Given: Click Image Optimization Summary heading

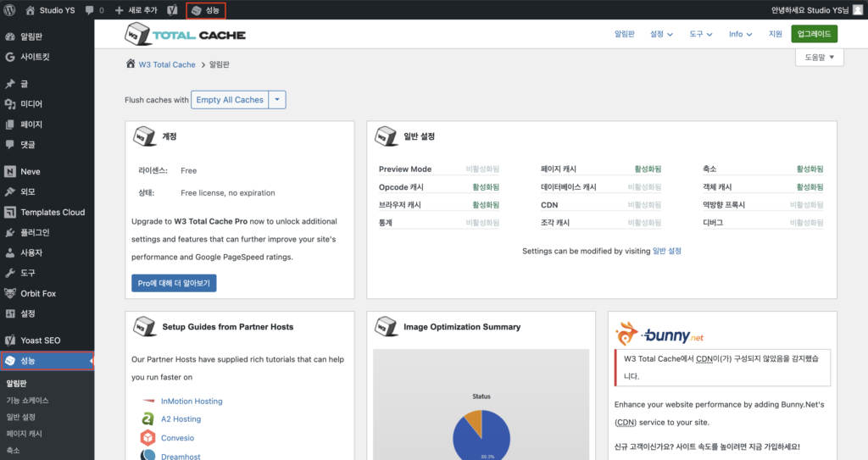Looking at the screenshot, I should point(462,327).
